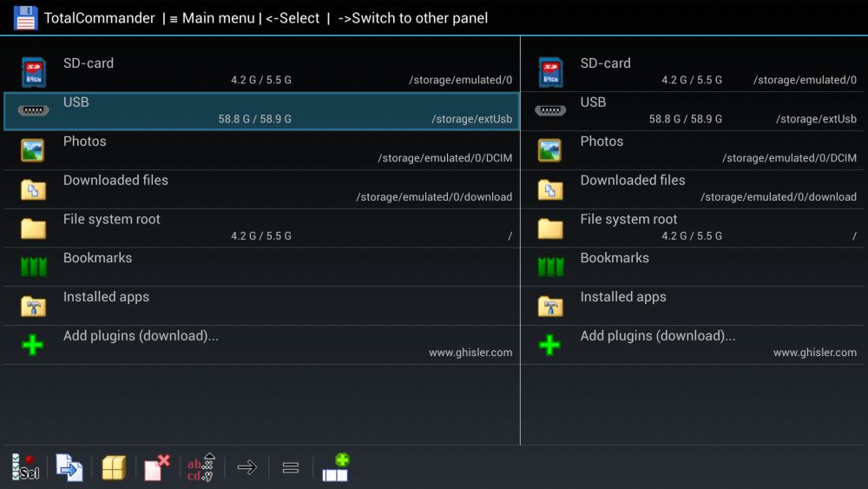Click the File system root folder icon, right panel
868x489 pixels.
tap(550, 228)
